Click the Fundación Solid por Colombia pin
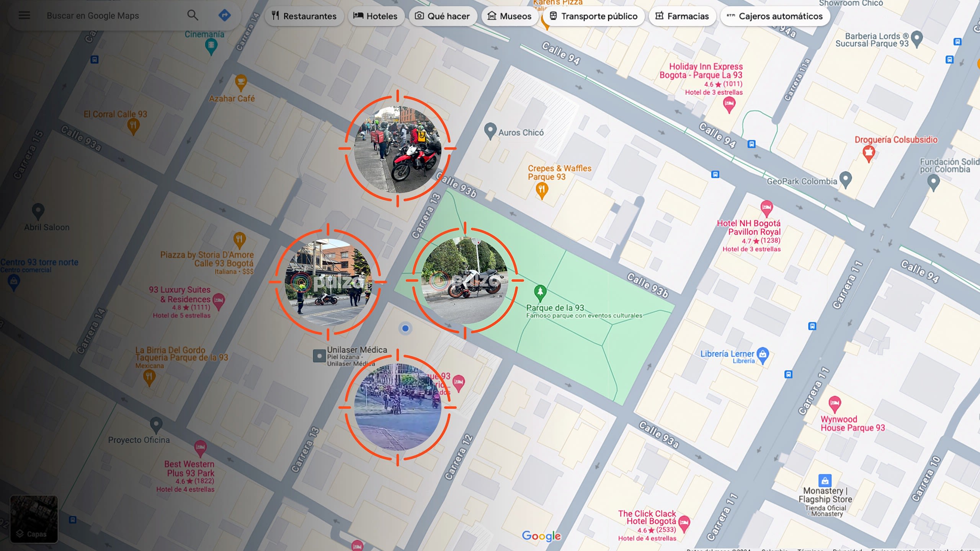 [933, 183]
